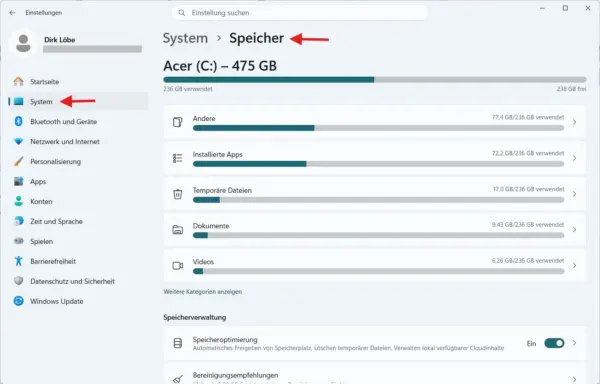Click the Acer (C:) – 475 GB heading

coord(220,66)
